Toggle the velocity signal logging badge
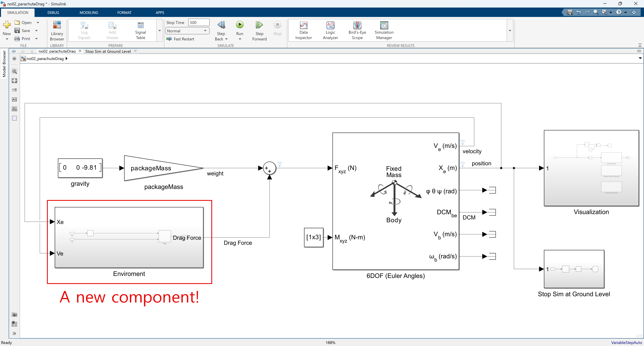The width and height of the screenshot is (644, 346). pyautogui.click(x=463, y=142)
